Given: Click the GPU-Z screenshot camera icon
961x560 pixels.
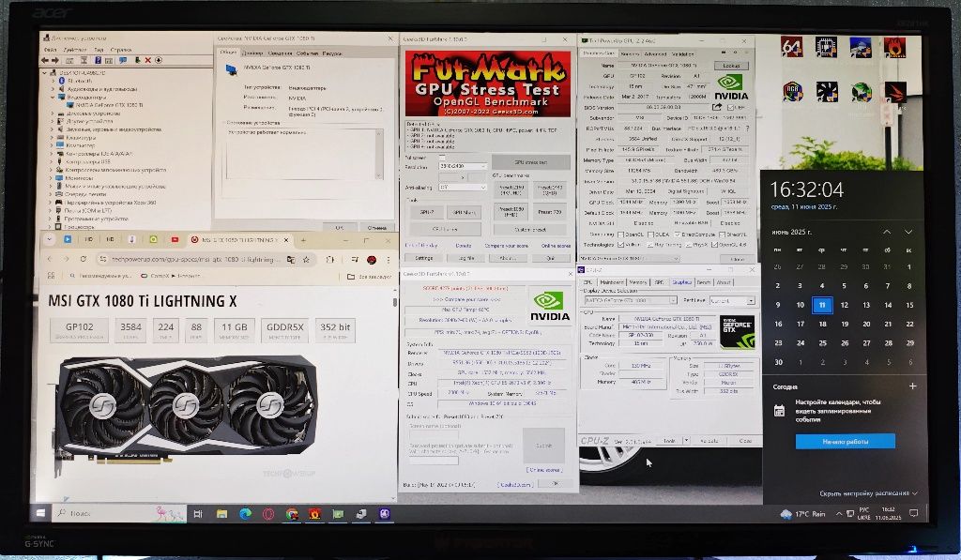Looking at the screenshot, I should point(724,53).
